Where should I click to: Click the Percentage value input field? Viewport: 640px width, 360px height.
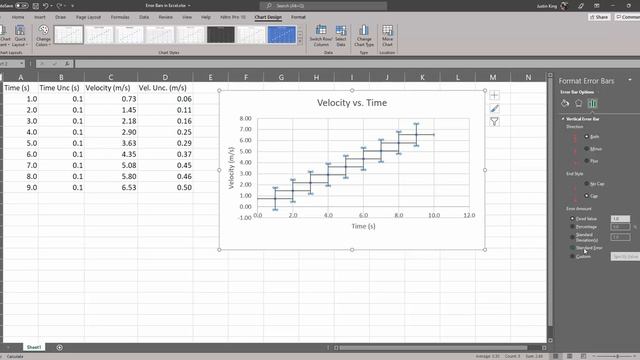[x=620, y=227]
